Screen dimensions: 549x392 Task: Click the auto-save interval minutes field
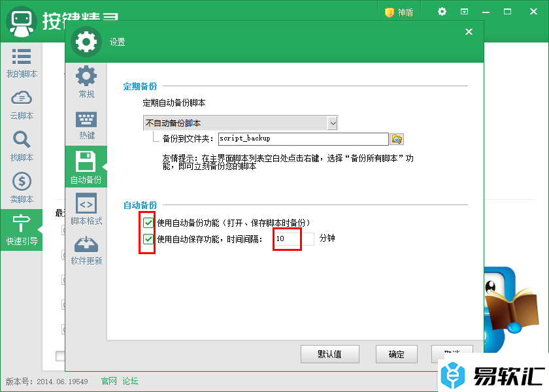(294, 239)
